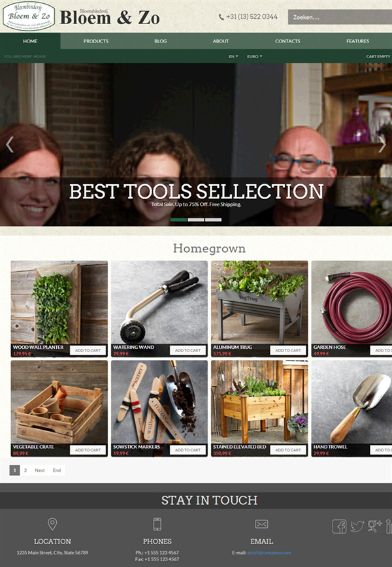Add Sowstick Markers to cart
The image size is (392, 567).
tap(188, 450)
